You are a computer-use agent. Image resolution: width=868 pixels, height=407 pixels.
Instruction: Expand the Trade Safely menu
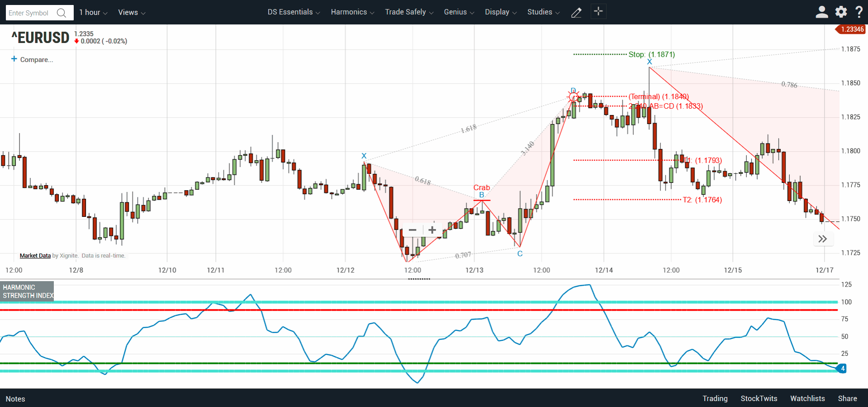click(409, 12)
